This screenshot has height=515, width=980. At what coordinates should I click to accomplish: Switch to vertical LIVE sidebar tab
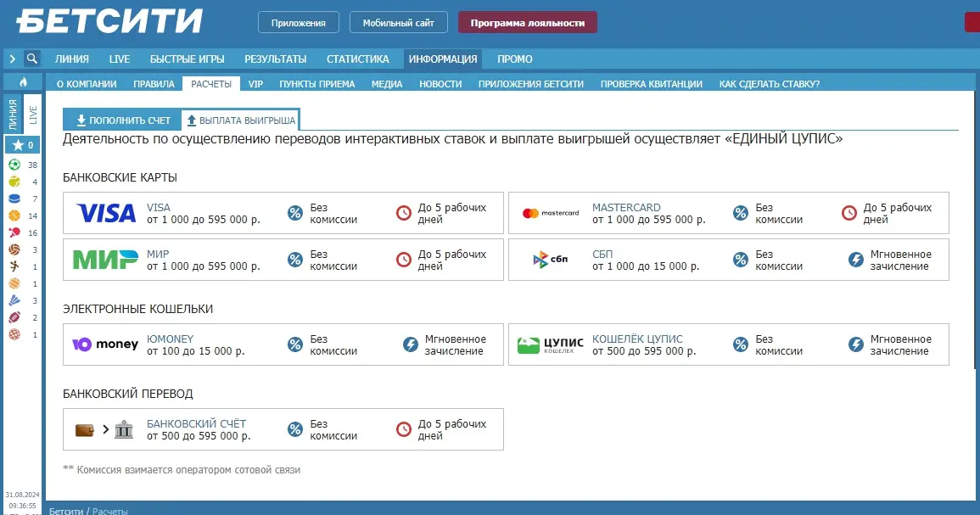click(x=33, y=115)
